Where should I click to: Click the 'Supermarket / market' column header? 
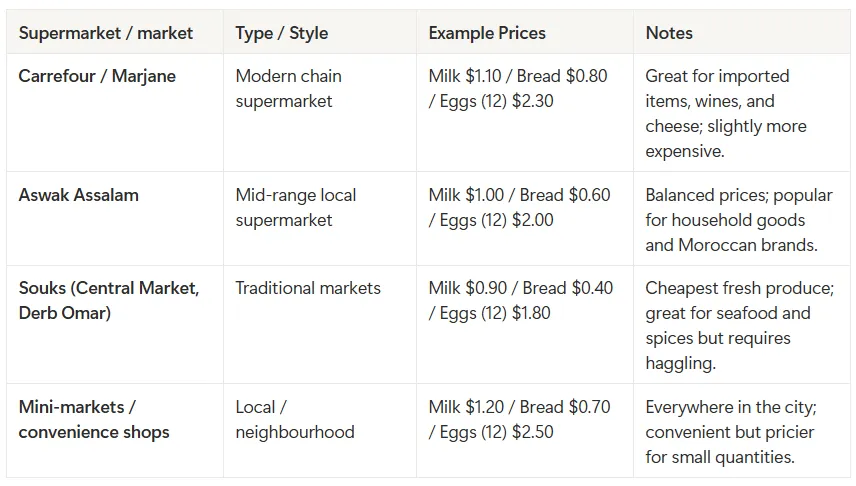[x=106, y=33]
